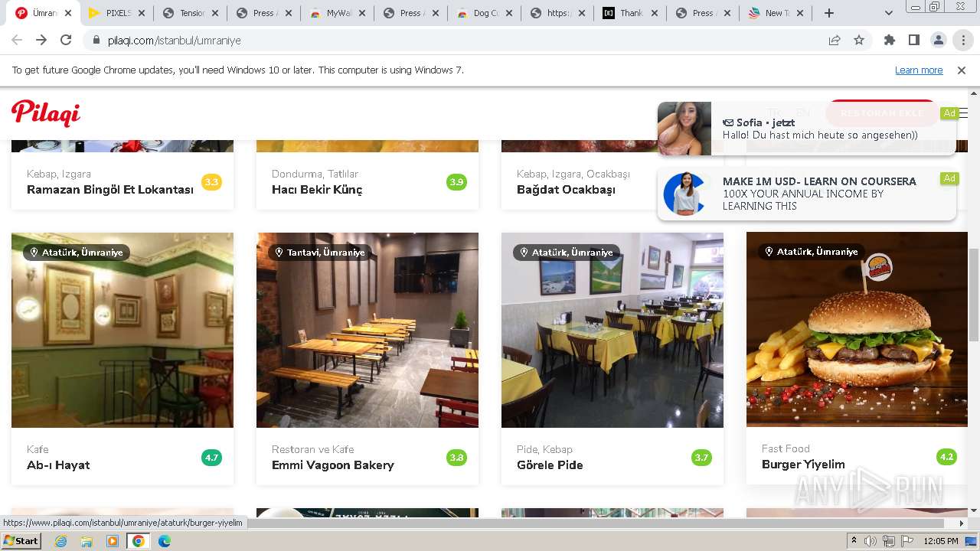Open Bağdat Ocakbaşı restaurant page
The image size is (980, 551).
click(566, 190)
